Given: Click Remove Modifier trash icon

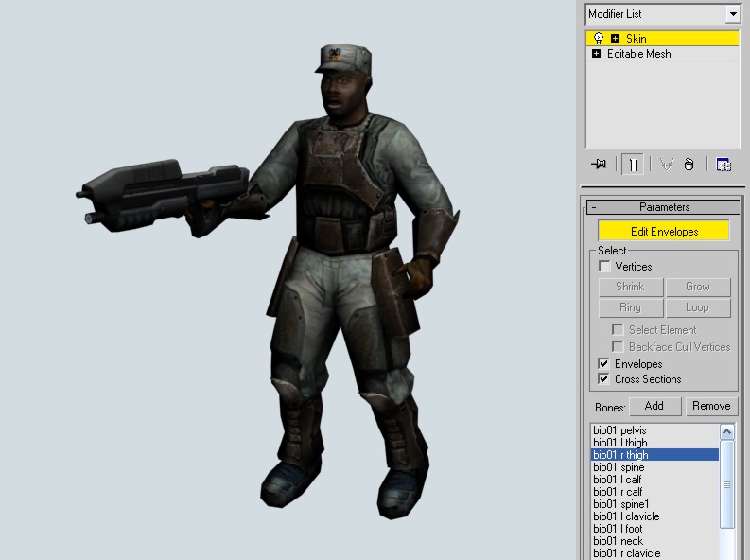Looking at the screenshot, I should 689,165.
